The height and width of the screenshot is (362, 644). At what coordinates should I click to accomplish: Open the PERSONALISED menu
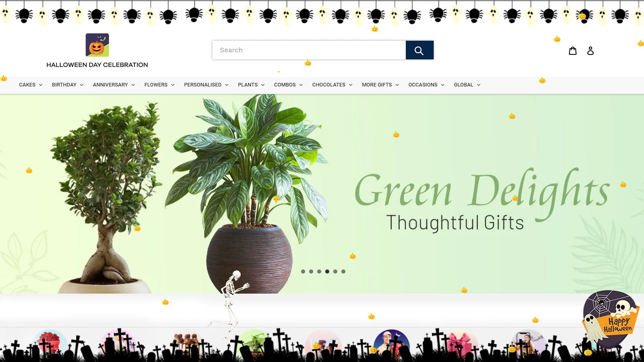click(x=206, y=85)
